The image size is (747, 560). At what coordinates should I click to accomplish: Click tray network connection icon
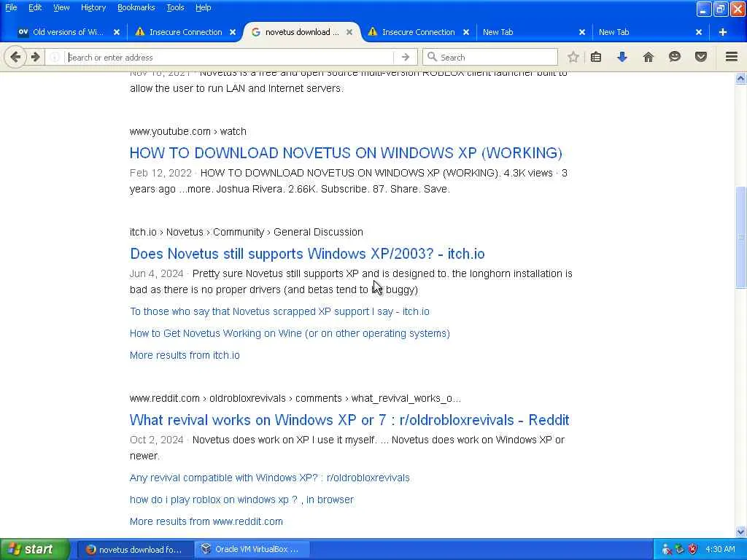pos(667,549)
